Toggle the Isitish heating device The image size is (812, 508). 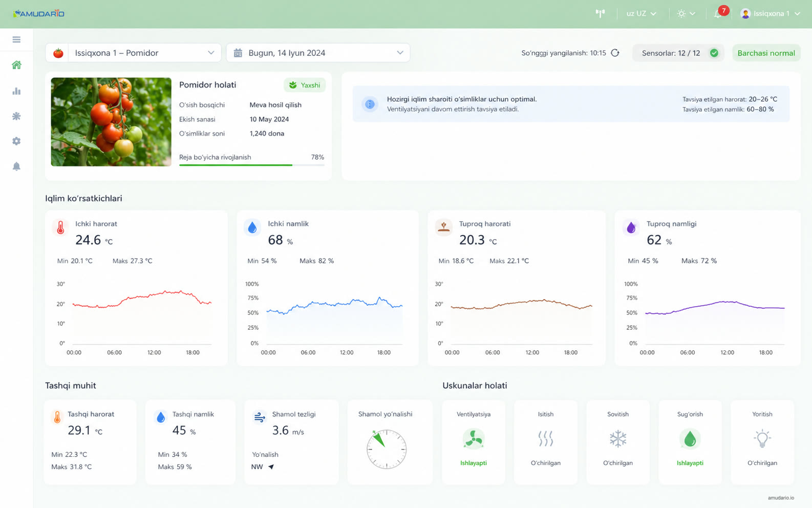pos(546,442)
